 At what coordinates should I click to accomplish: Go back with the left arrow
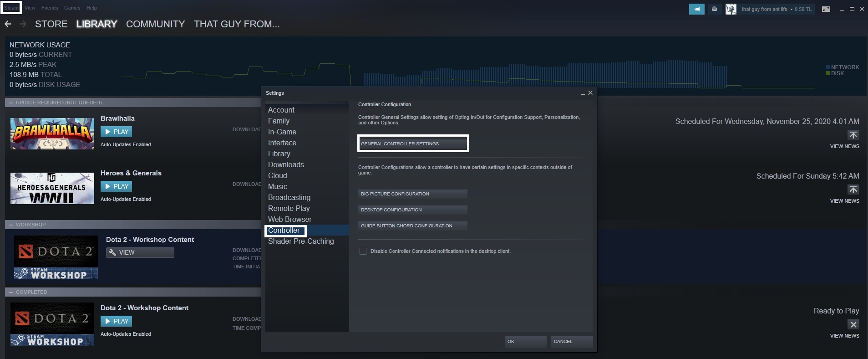8,24
